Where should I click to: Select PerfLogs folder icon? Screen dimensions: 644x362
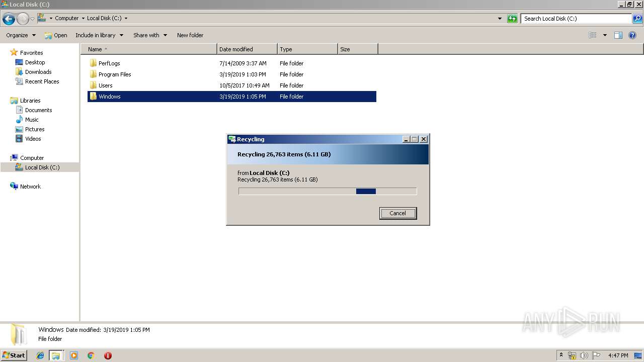click(x=93, y=63)
